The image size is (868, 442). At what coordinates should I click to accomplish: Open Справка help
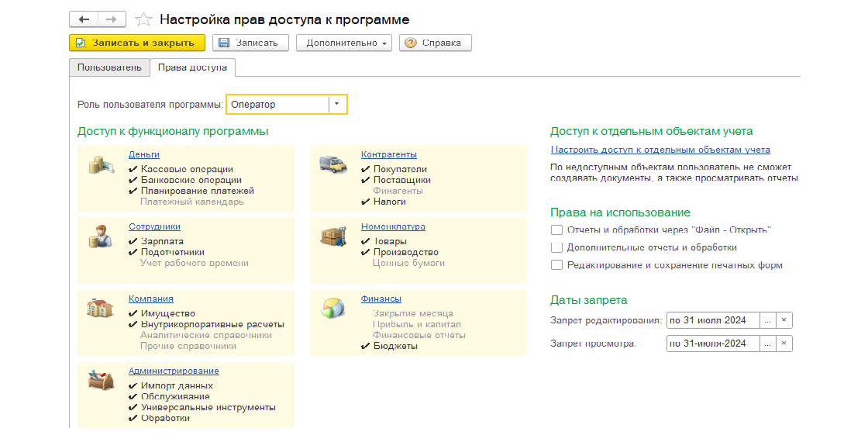tap(435, 43)
